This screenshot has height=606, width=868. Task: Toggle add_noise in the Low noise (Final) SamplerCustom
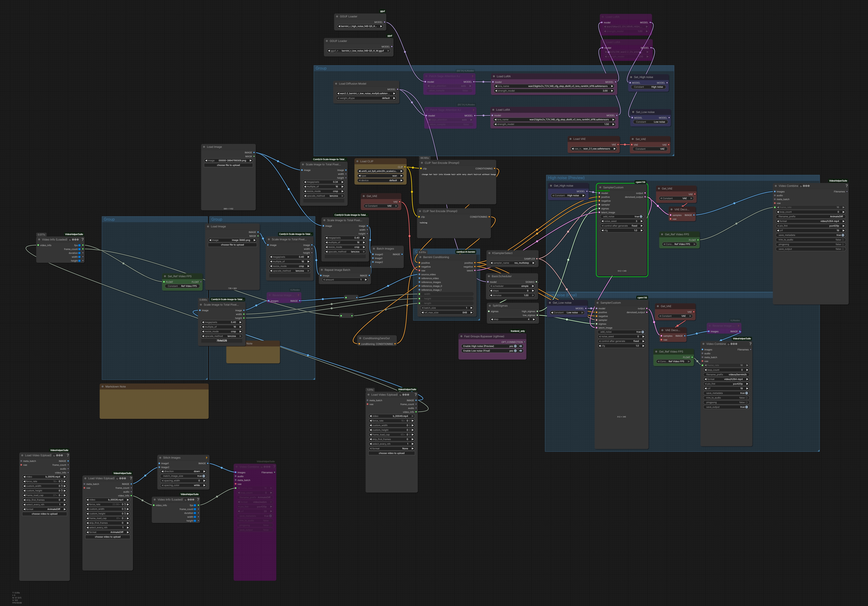(621, 332)
